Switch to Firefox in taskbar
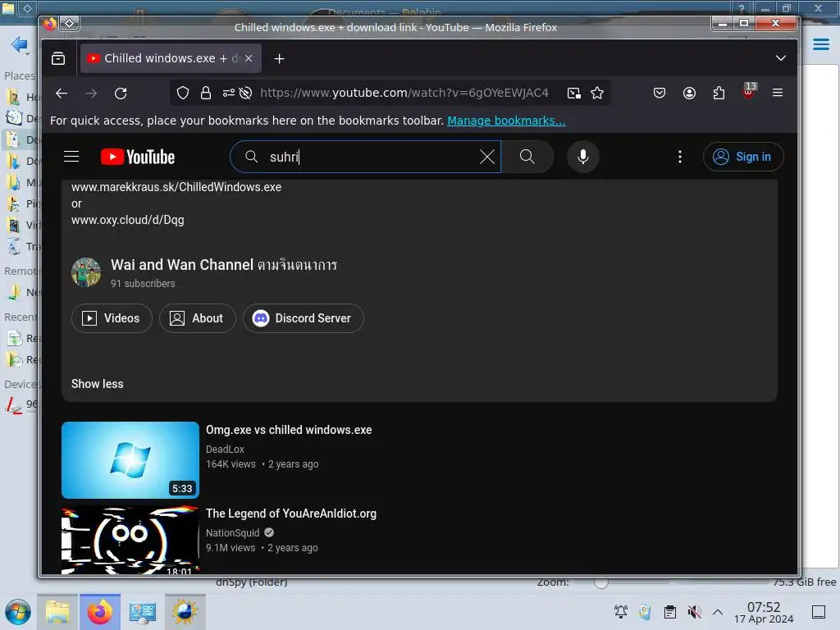Viewport: 840px width, 630px height. pyautogui.click(x=100, y=612)
